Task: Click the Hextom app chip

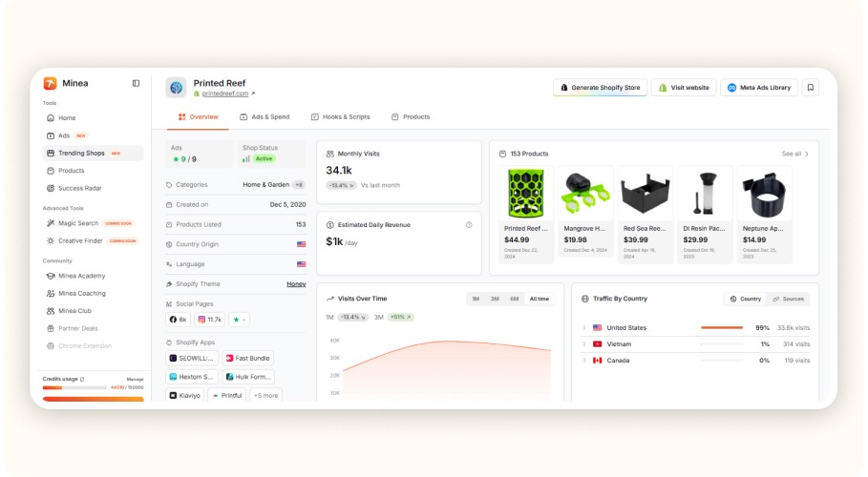Action: coord(192,377)
